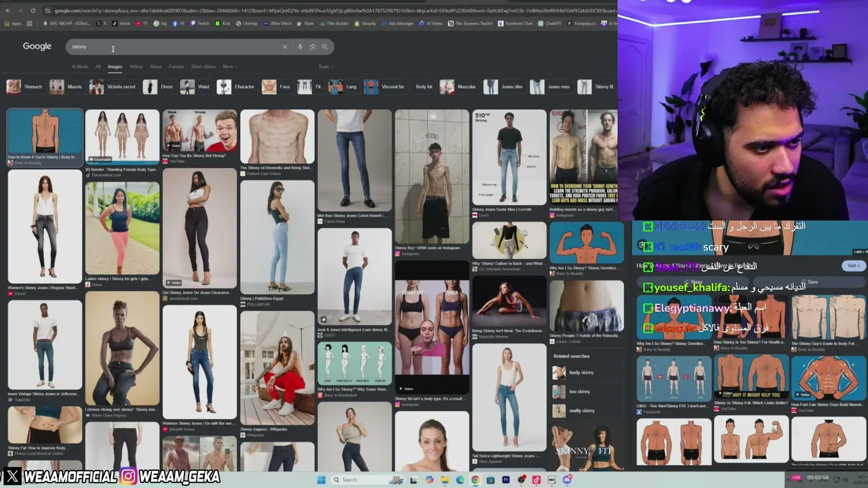The height and width of the screenshot is (488, 868).
Task: Switch to the Videos tab
Action: pyautogui.click(x=136, y=66)
